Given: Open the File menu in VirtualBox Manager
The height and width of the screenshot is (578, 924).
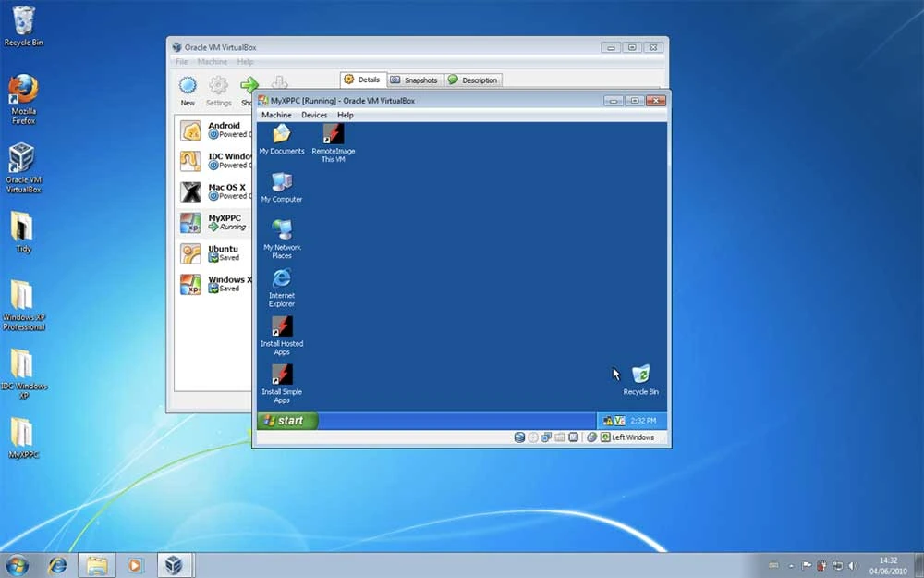Looking at the screenshot, I should click(181, 61).
